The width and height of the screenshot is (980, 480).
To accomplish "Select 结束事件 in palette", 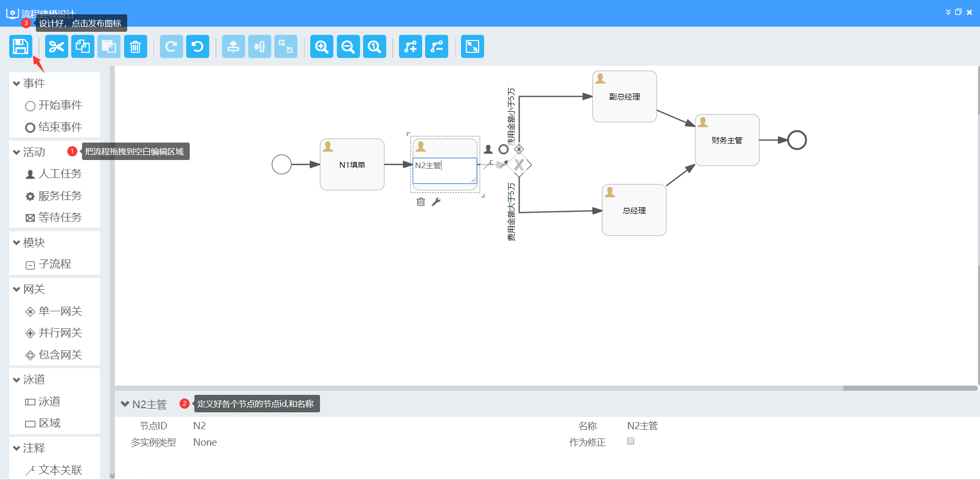I will coord(54,127).
